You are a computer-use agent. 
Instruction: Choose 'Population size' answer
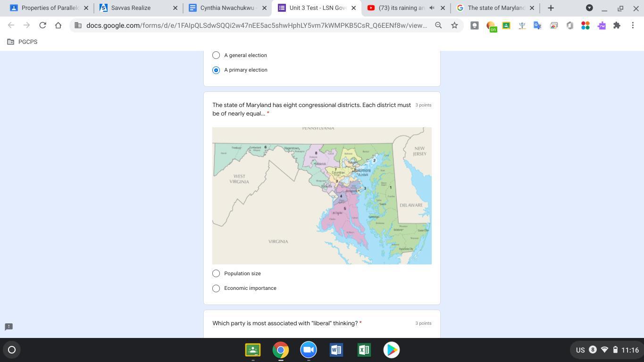pos(216,273)
